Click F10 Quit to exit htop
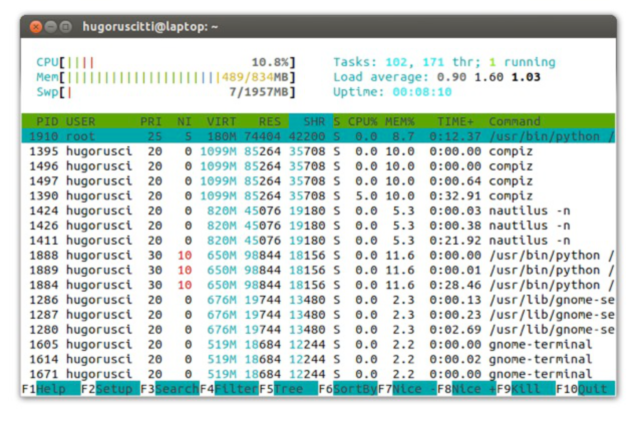The height and width of the screenshot is (422, 640). (x=585, y=389)
